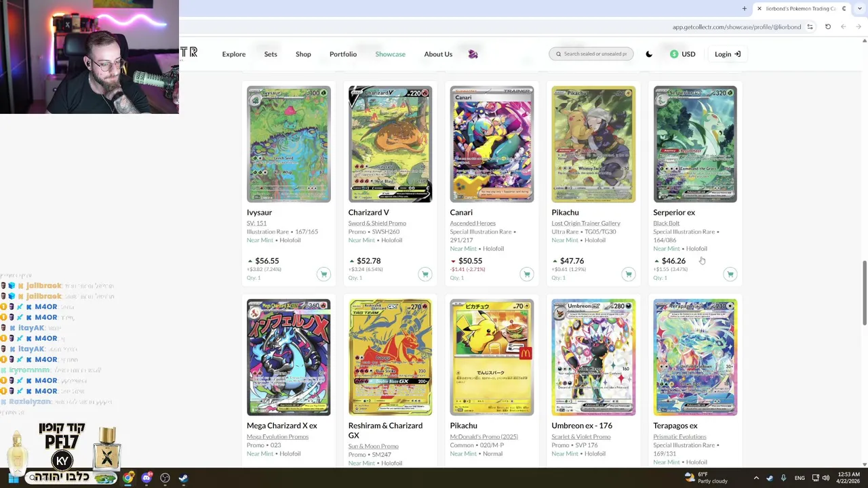Open the Sword & Shield Promo set link

click(x=377, y=223)
